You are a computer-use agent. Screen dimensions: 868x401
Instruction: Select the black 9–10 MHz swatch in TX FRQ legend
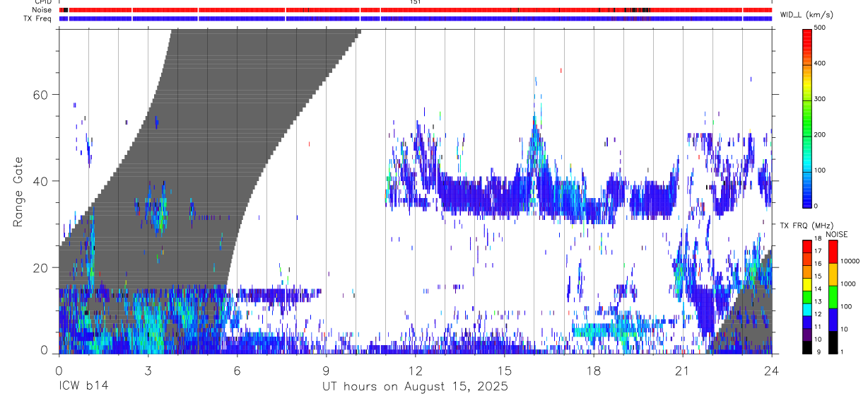807,346
